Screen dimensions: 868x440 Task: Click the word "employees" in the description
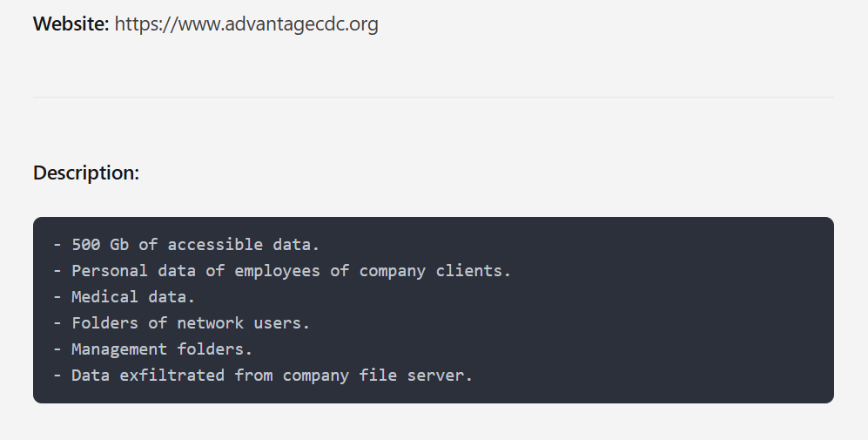click(x=277, y=271)
